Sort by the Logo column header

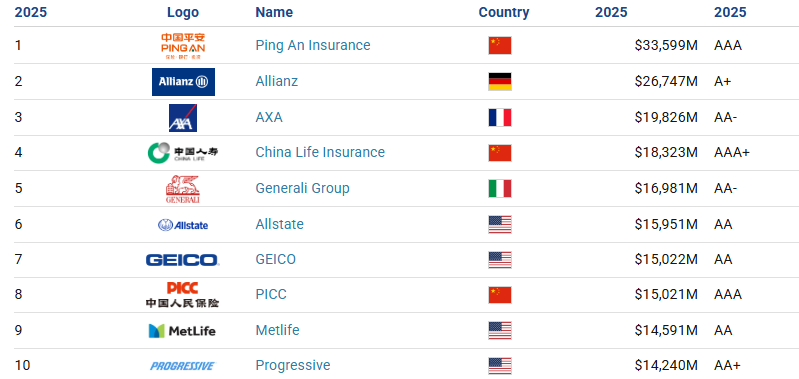tap(183, 12)
